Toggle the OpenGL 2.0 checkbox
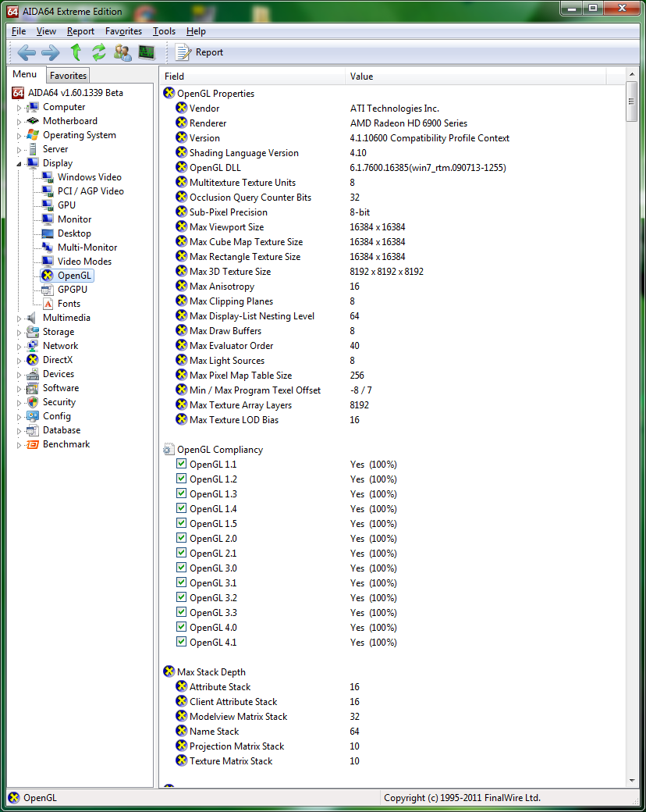This screenshot has height=812, width=646. (x=181, y=537)
